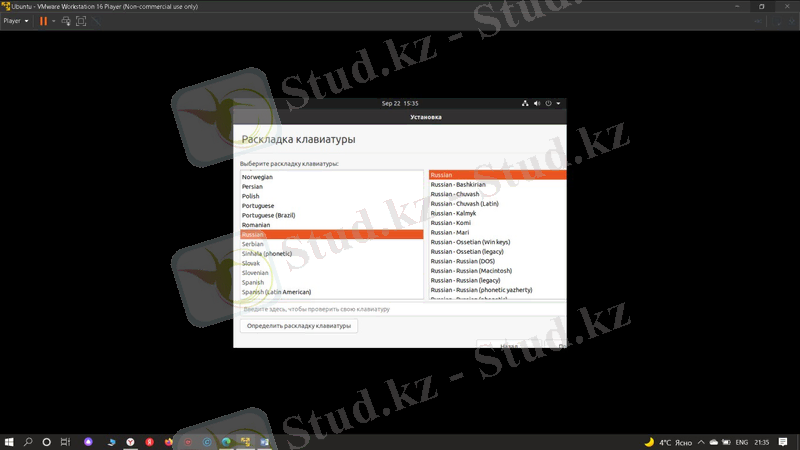This screenshot has width=800, height=450.
Task: Open Windows clock showing 21:35
Action: (762, 442)
